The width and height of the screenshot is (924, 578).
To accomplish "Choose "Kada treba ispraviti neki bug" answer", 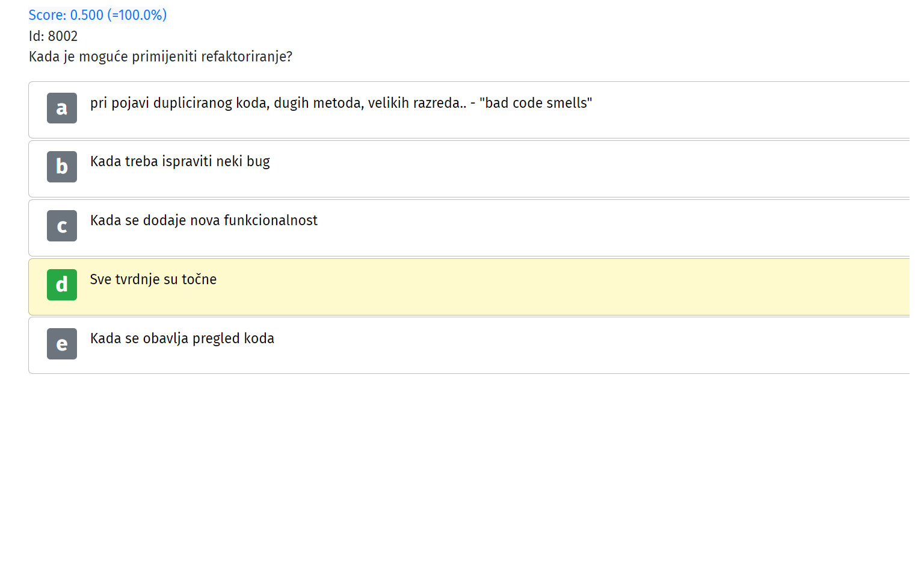I will coord(180,161).
